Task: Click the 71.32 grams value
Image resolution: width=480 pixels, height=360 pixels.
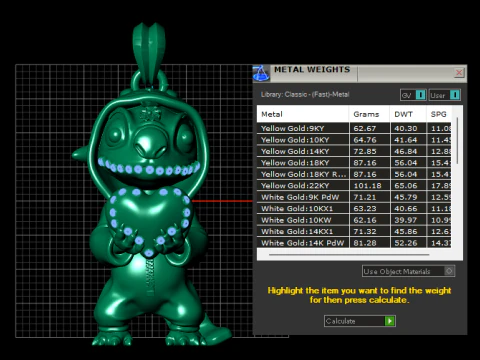Action: (365, 231)
